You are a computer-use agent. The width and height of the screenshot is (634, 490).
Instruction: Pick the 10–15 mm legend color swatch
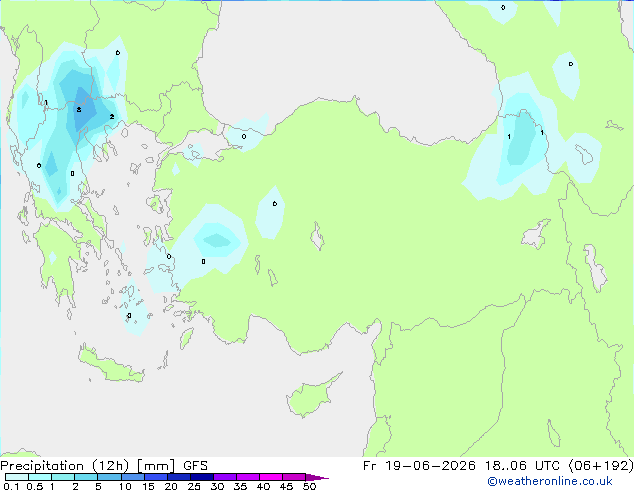(133, 477)
